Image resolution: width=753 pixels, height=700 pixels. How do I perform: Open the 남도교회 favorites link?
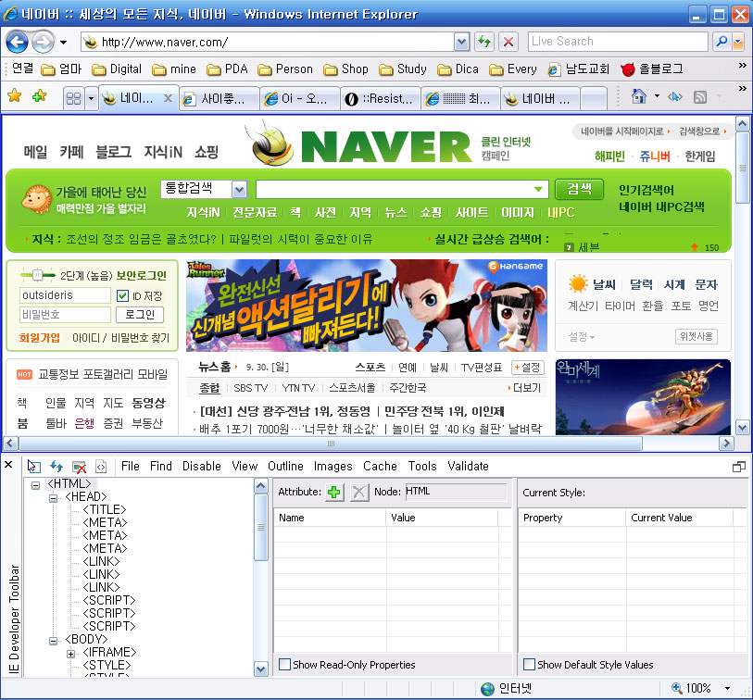(x=579, y=69)
